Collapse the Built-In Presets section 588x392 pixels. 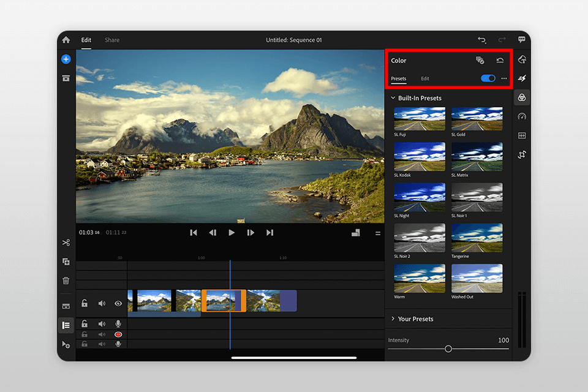click(393, 98)
